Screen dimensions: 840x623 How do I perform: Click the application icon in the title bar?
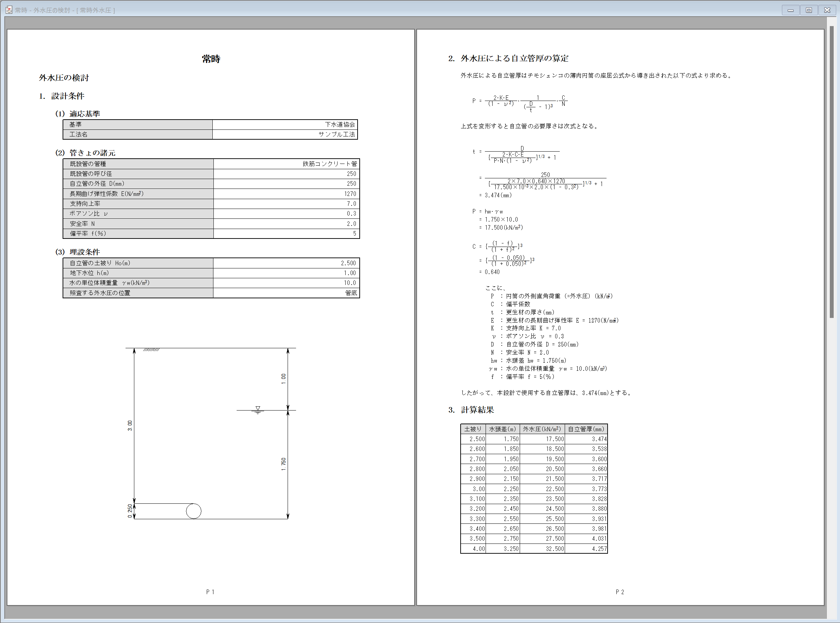(x=9, y=10)
